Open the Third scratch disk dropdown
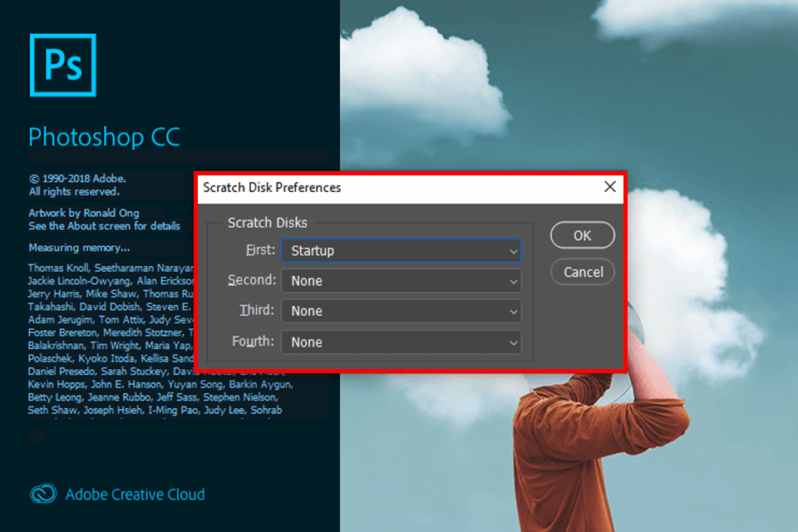Screen dimensions: 798x532 [x=401, y=311]
